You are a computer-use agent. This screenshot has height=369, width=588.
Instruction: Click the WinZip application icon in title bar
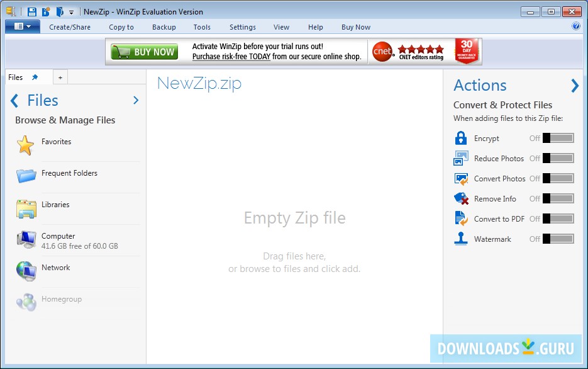tap(11, 11)
